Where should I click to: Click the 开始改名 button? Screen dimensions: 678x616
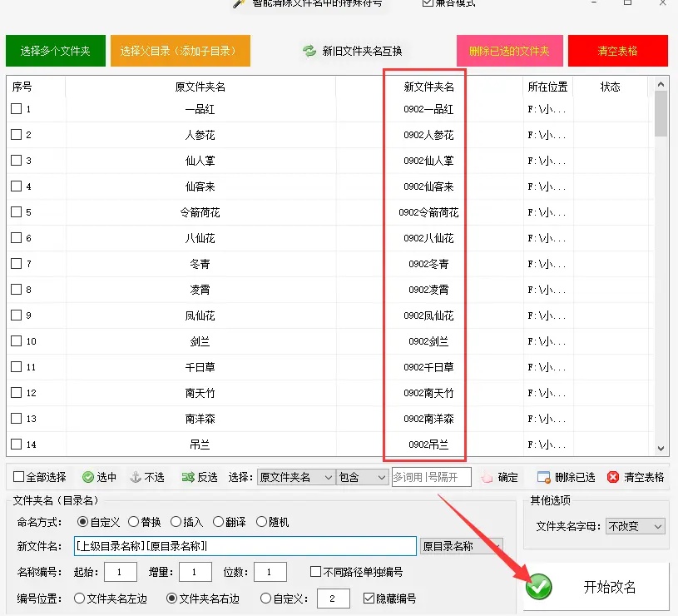tap(596, 587)
